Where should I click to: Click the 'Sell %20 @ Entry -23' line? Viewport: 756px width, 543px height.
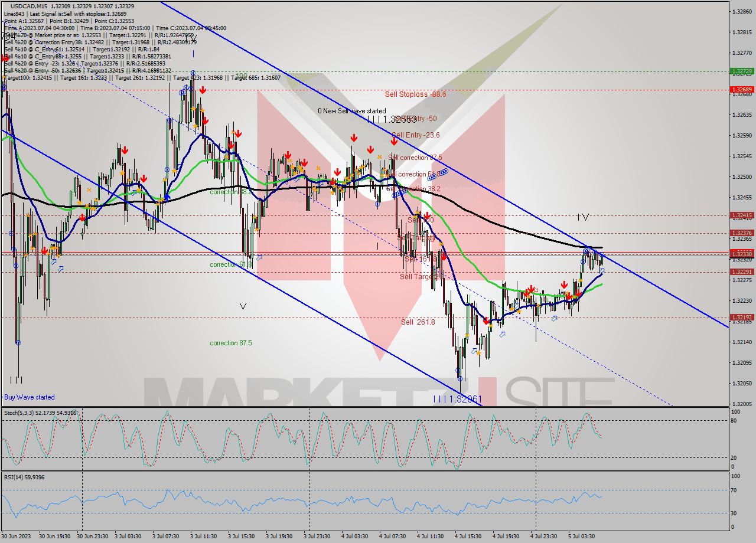click(x=84, y=63)
